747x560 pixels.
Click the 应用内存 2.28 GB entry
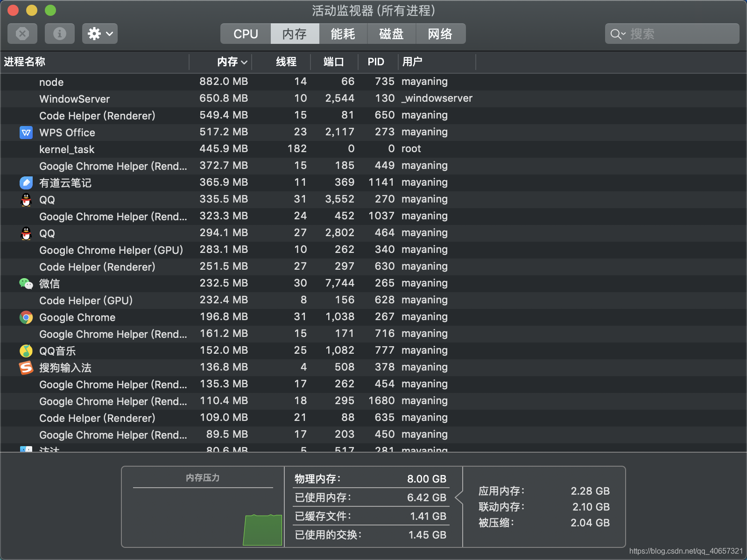(544, 491)
